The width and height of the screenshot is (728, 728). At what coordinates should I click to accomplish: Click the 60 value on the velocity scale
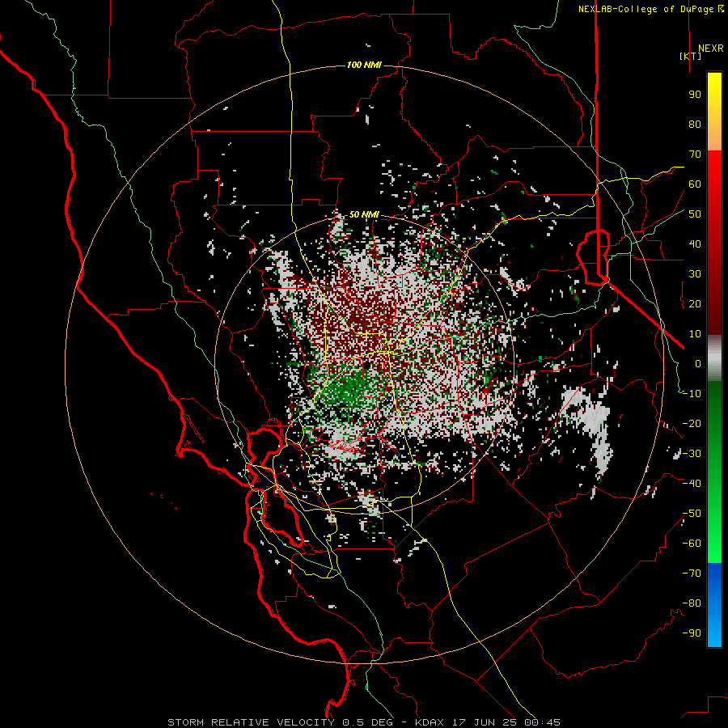(695, 184)
